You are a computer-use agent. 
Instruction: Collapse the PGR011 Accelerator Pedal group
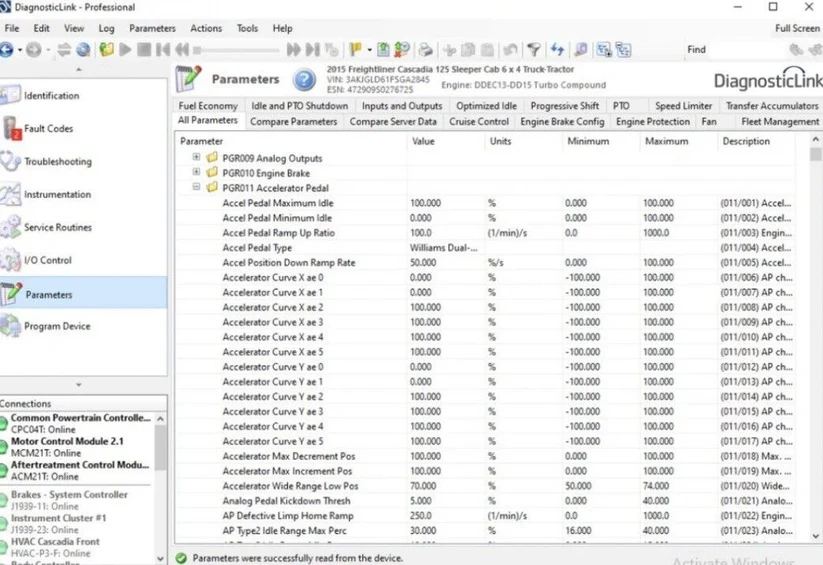[196, 186]
